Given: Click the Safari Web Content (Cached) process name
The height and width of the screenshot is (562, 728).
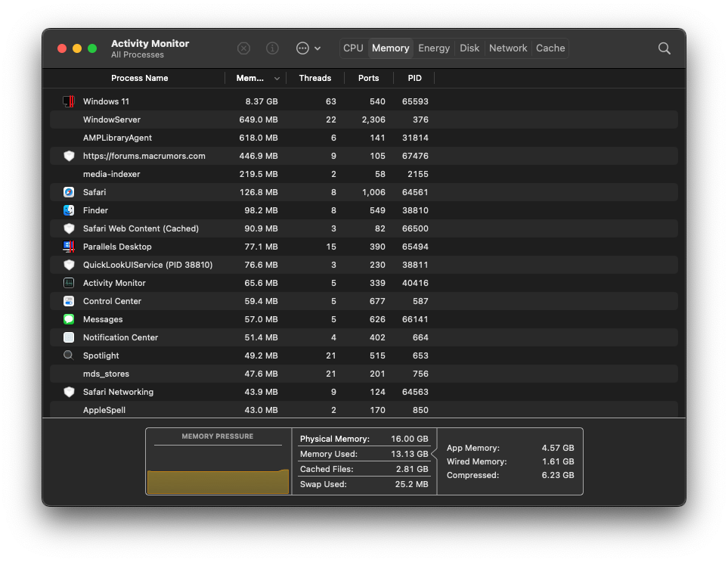Looking at the screenshot, I should (141, 228).
